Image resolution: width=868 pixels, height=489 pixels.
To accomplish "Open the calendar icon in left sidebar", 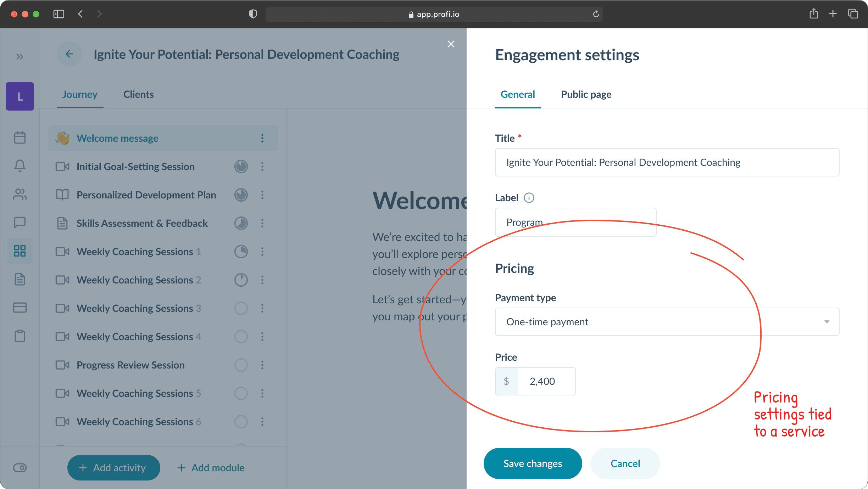I will tap(20, 137).
